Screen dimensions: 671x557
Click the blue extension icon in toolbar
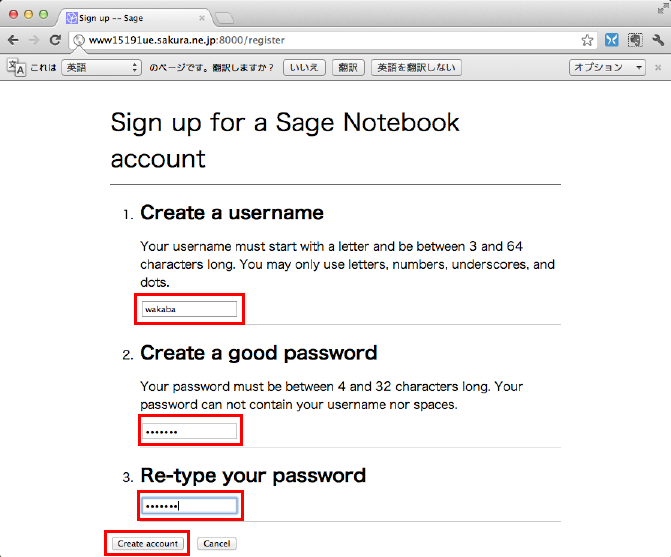point(611,40)
